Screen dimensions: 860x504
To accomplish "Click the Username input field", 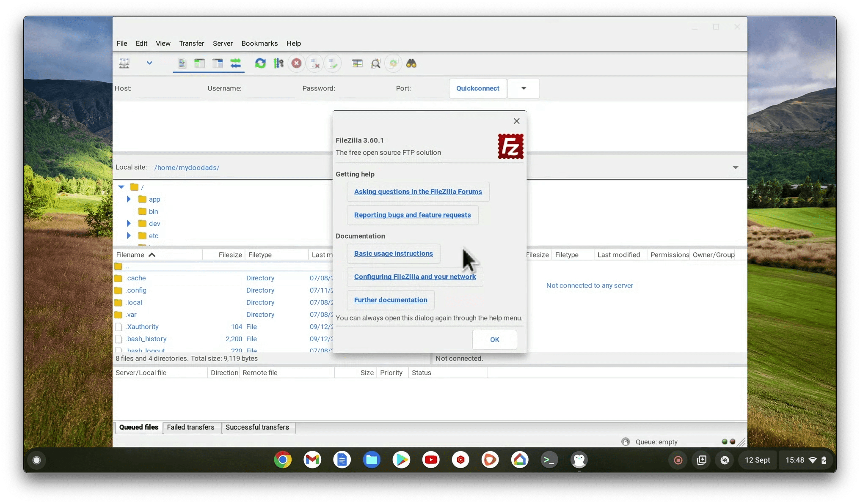I will pos(270,89).
